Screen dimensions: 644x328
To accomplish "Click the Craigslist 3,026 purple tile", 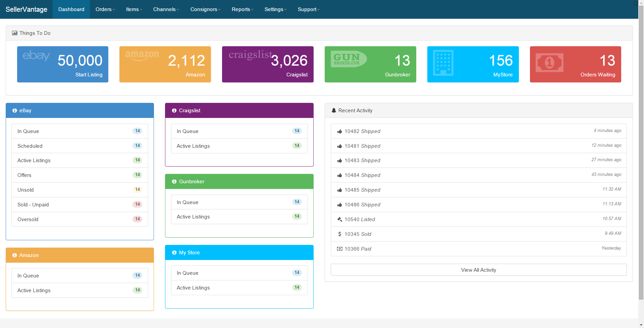I will [x=268, y=64].
